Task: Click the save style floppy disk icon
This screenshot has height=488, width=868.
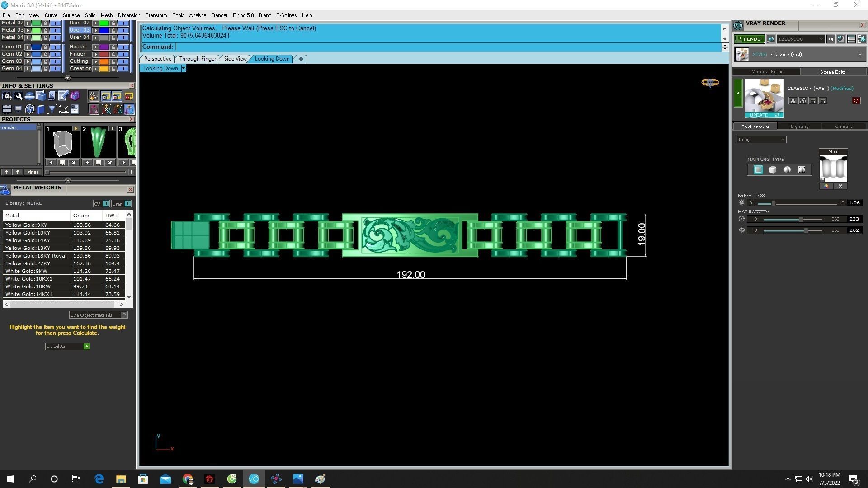Action: coord(793,101)
